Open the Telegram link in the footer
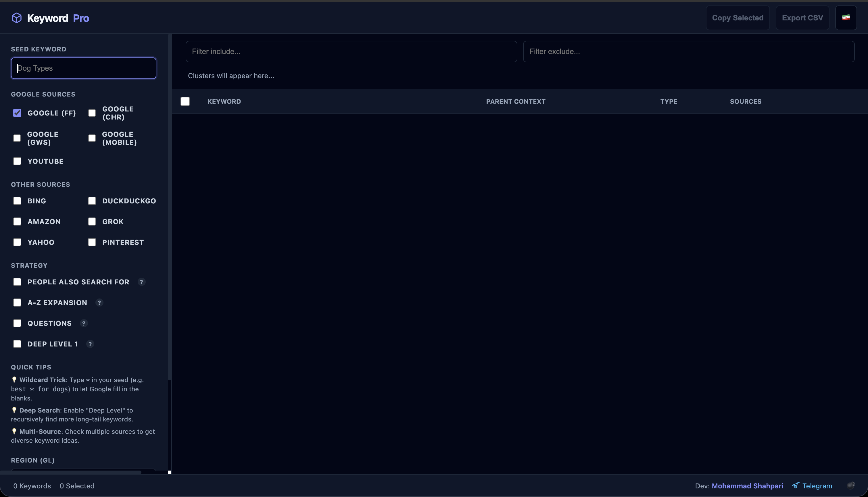Viewport: 868px width, 497px height. point(817,486)
